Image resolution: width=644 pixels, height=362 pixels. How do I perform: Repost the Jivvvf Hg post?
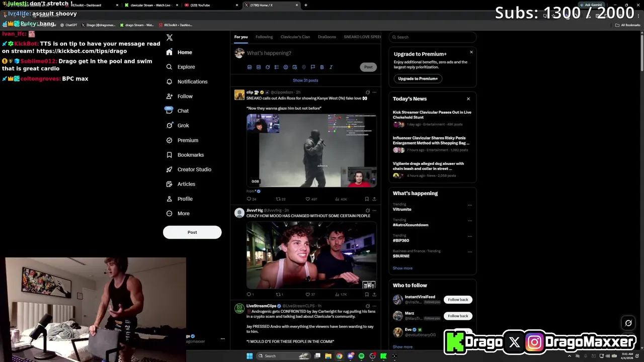[x=279, y=295]
